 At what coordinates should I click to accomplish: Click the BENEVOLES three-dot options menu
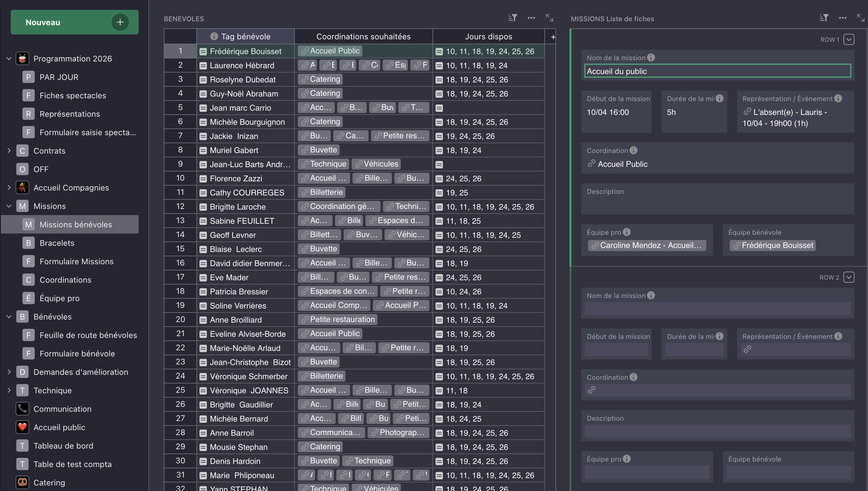[531, 18]
